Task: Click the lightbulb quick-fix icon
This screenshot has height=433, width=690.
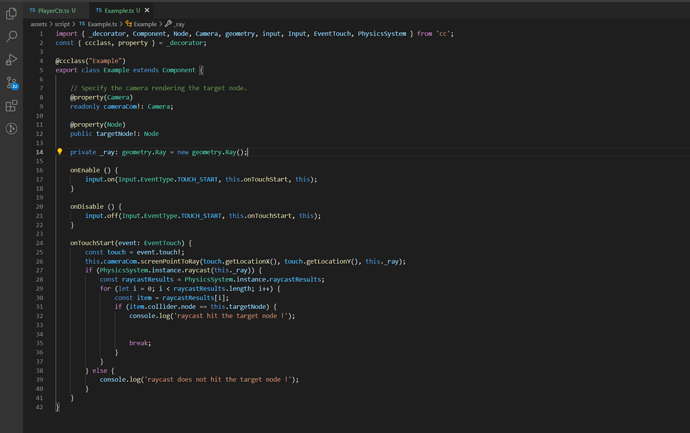Action: [59, 152]
